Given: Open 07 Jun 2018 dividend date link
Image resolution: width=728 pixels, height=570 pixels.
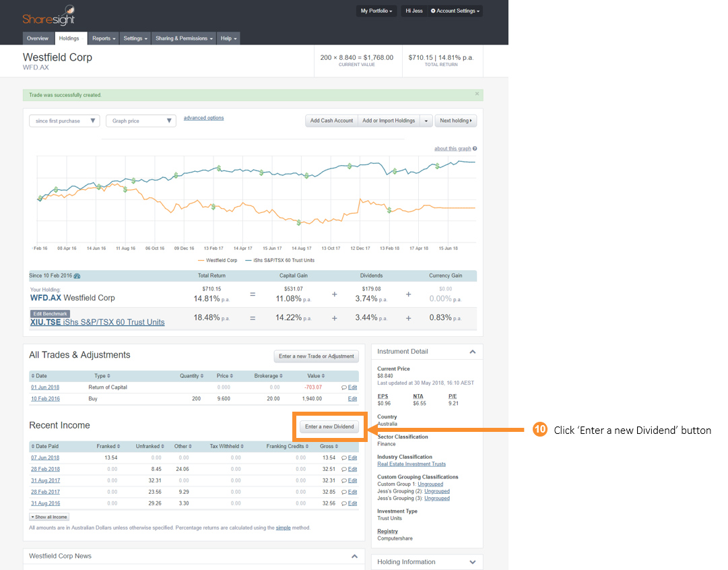Looking at the screenshot, I should tap(45, 458).
